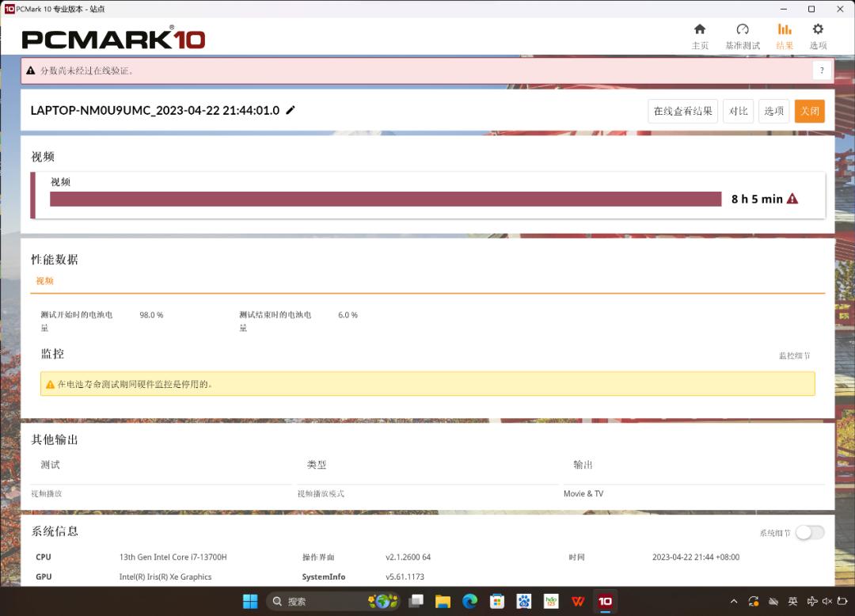Click 在线查看结果 button
Viewport: 855px width, 616px height.
point(682,111)
